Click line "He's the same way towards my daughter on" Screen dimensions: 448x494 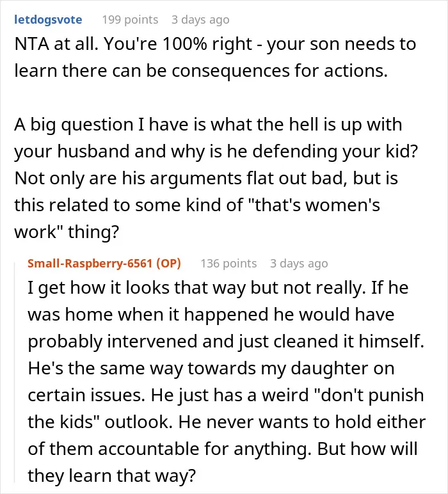211,369
